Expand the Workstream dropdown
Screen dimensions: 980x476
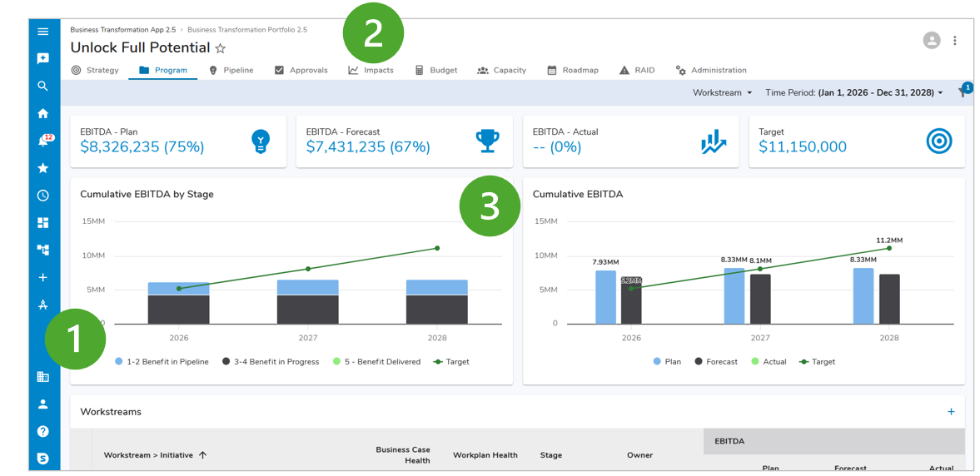pos(722,92)
